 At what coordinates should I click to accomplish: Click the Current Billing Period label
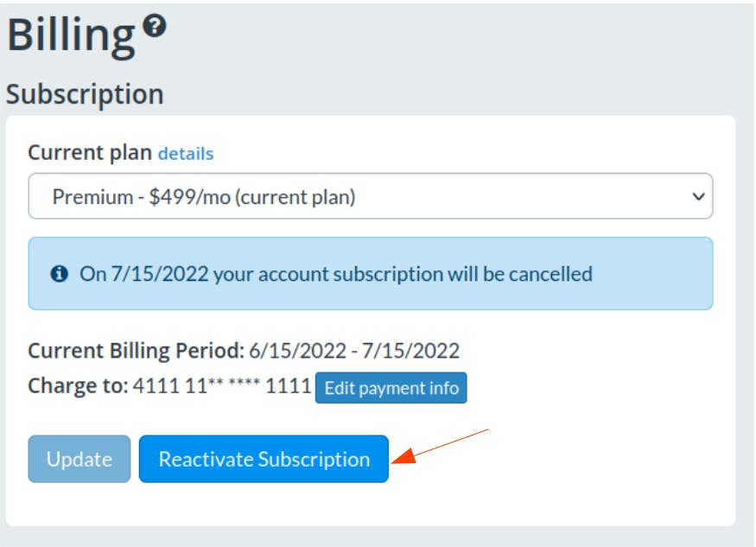(136, 351)
